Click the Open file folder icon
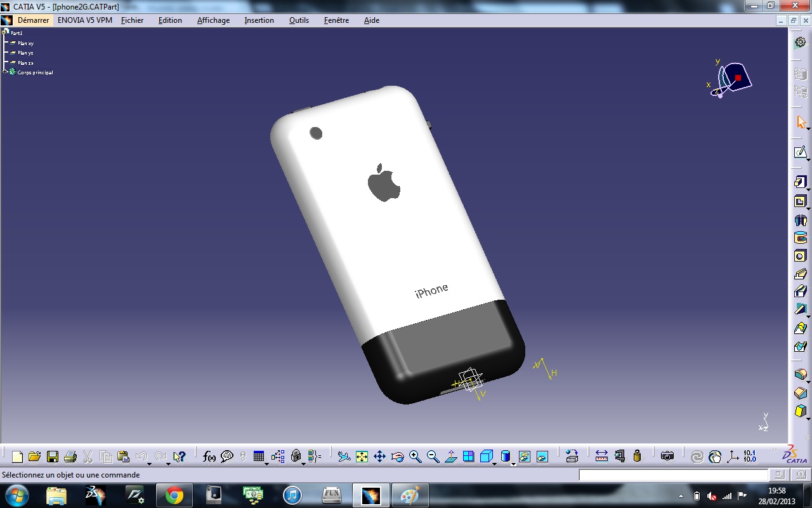 click(x=34, y=457)
